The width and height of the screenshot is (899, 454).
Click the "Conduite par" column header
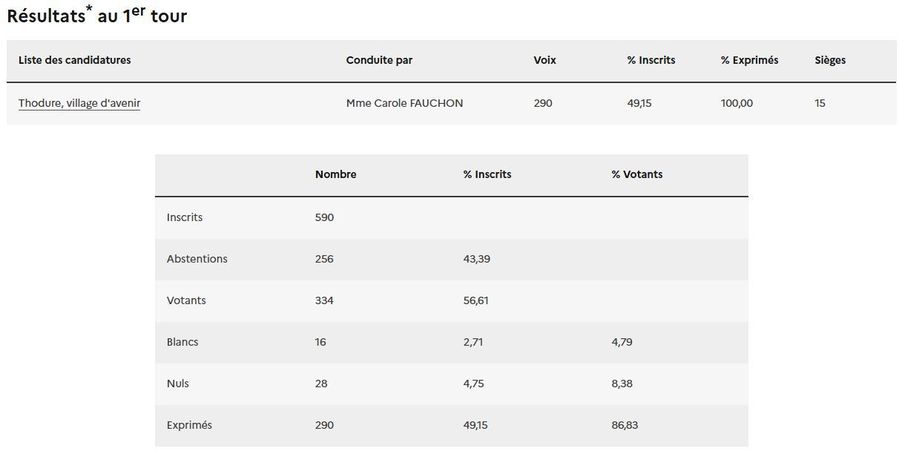tap(379, 60)
